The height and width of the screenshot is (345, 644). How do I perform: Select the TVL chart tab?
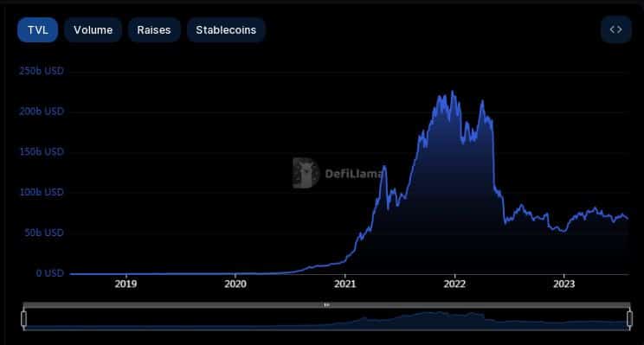[37, 30]
